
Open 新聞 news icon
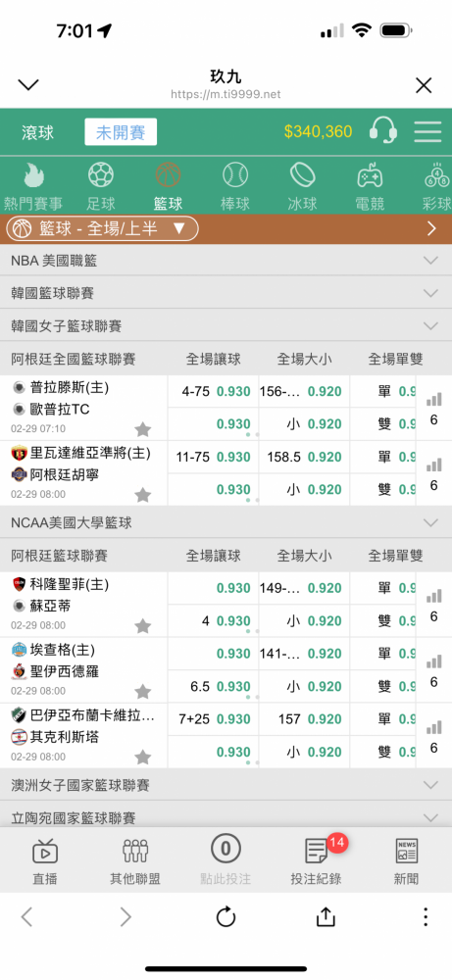(406, 851)
